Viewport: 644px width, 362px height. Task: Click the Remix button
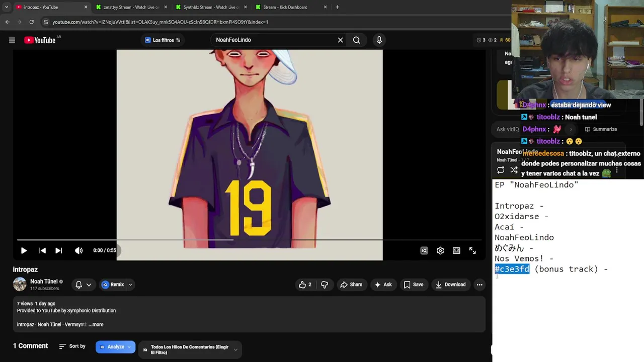[x=113, y=285]
